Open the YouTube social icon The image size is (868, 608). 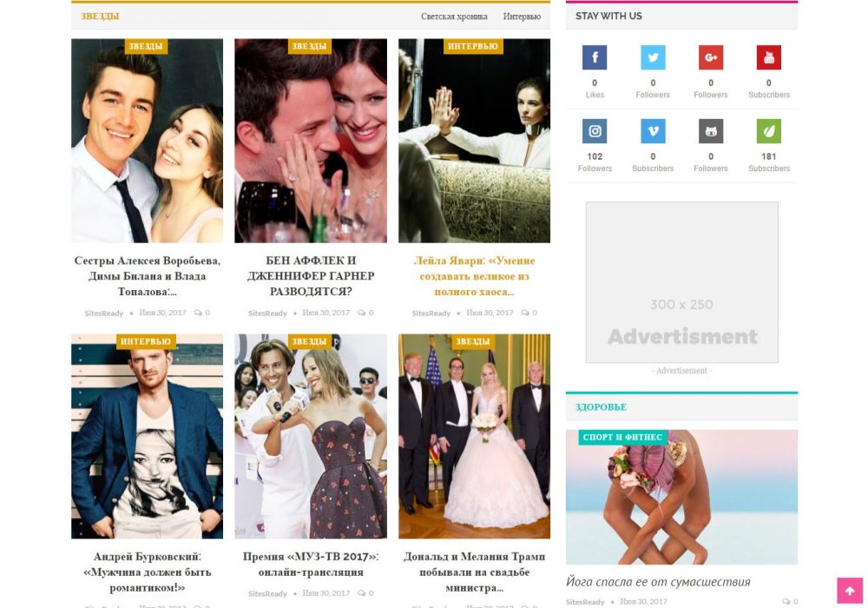[768, 57]
